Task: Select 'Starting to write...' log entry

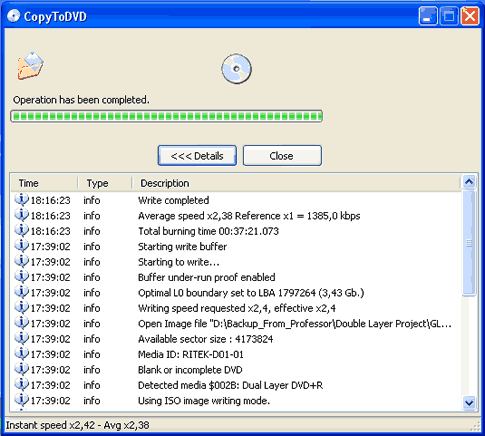Action: (x=179, y=262)
